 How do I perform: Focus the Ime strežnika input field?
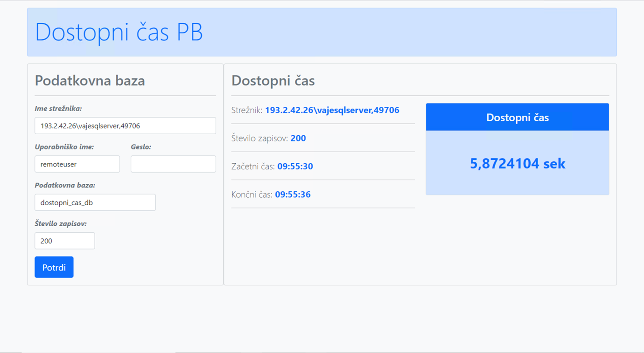tap(125, 126)
